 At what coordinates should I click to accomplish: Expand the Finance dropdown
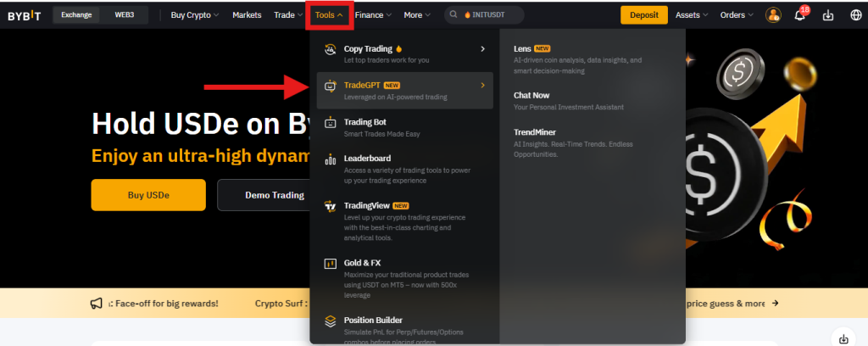(374, 15)
